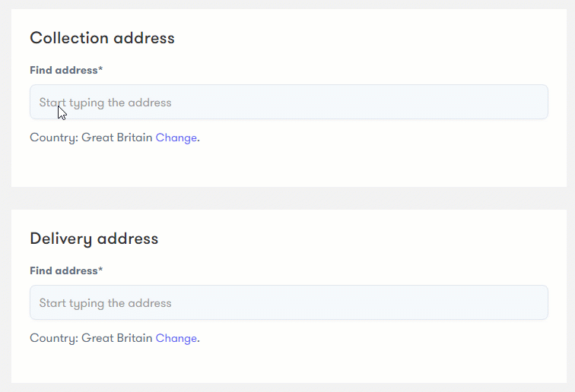Click the Find address label under Collection address

[x=66, y=70]
